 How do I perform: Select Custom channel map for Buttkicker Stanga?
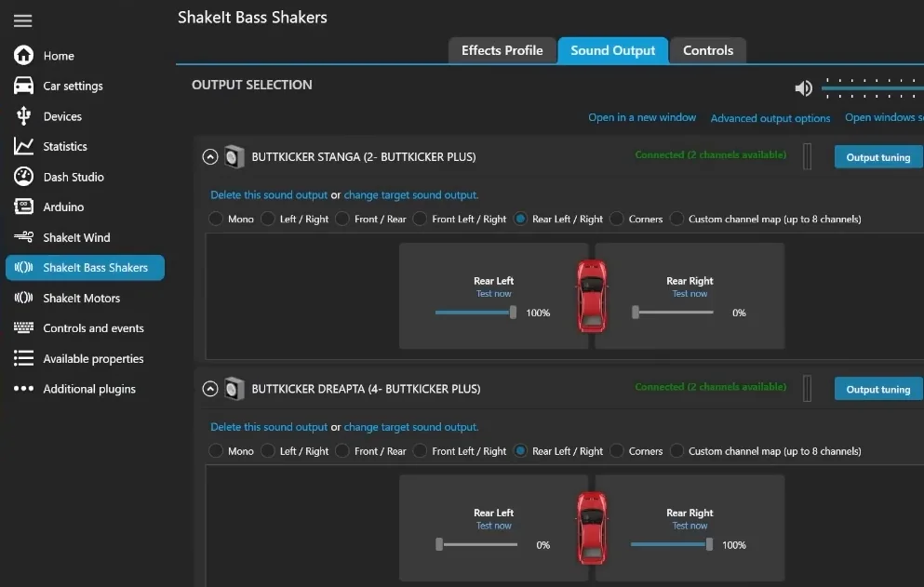(766, 219)
